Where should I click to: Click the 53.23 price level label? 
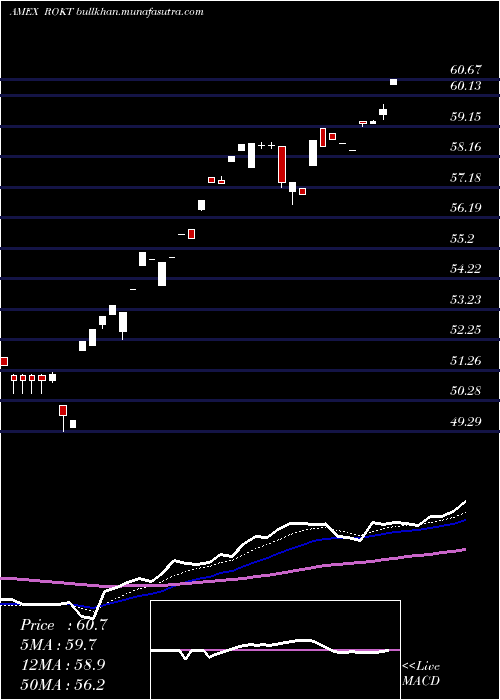click(466, 300)
